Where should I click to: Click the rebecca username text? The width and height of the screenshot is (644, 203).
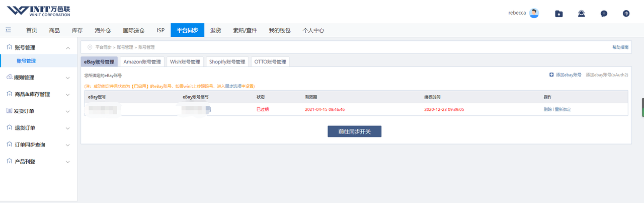518,13
